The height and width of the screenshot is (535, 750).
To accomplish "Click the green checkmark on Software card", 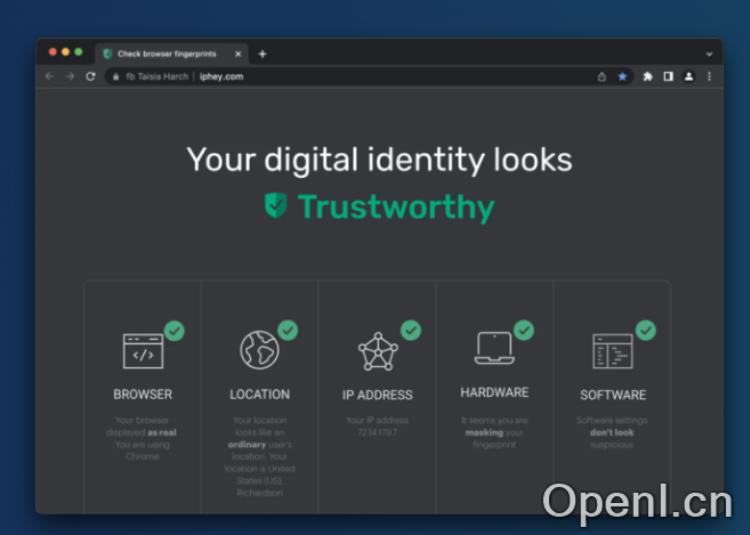I will pyautogui.click(x=646, y=330).
